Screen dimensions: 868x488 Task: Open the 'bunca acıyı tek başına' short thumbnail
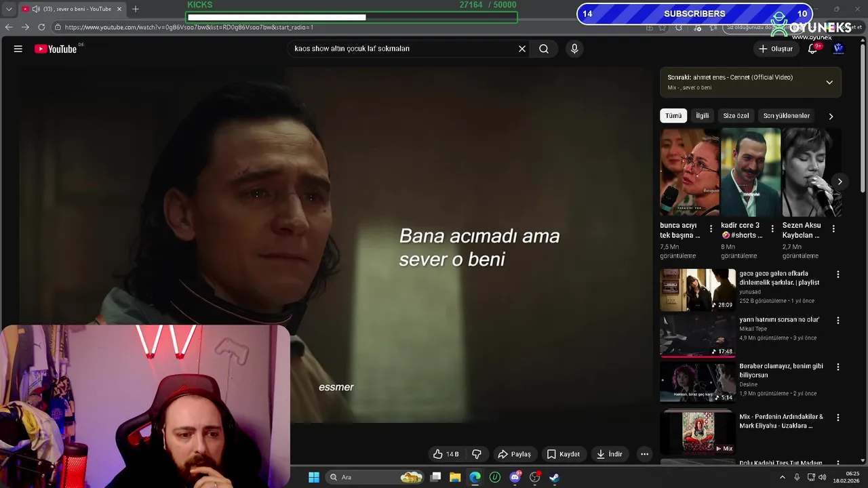pos(690,173)
